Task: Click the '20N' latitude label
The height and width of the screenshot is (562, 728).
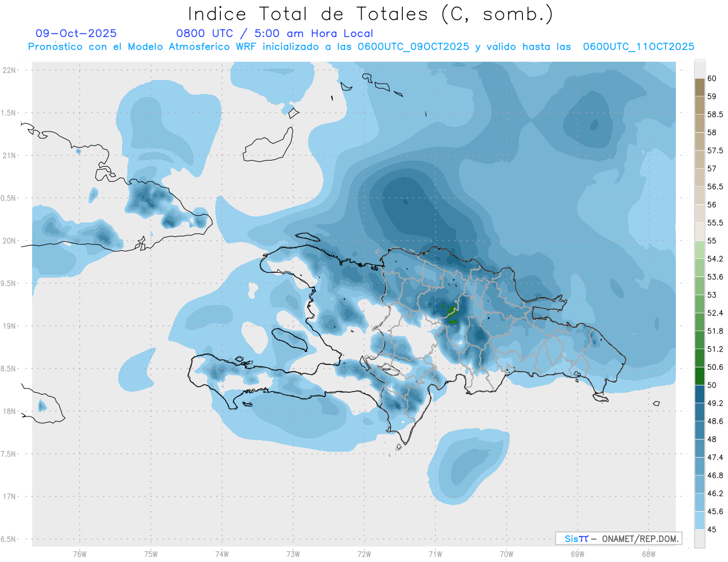Action: (x=9, y=241)
